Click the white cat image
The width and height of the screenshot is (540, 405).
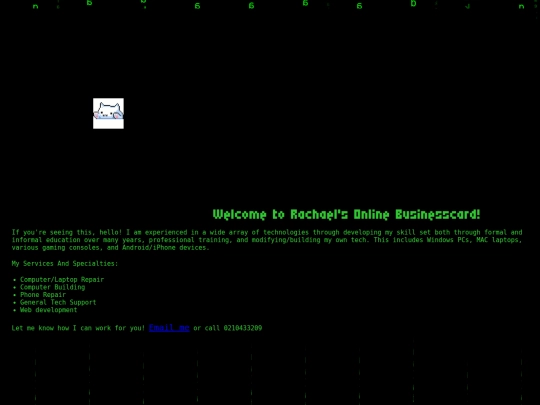pos(108,113)
